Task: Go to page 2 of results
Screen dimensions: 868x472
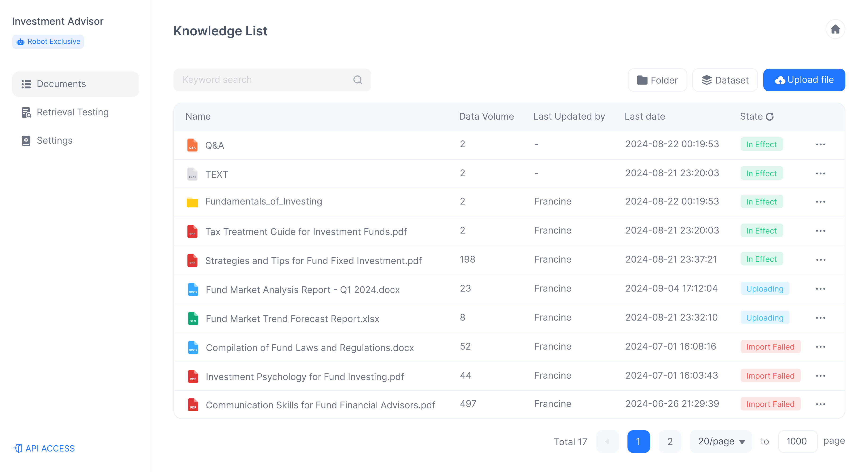Action: pos(670,441)
